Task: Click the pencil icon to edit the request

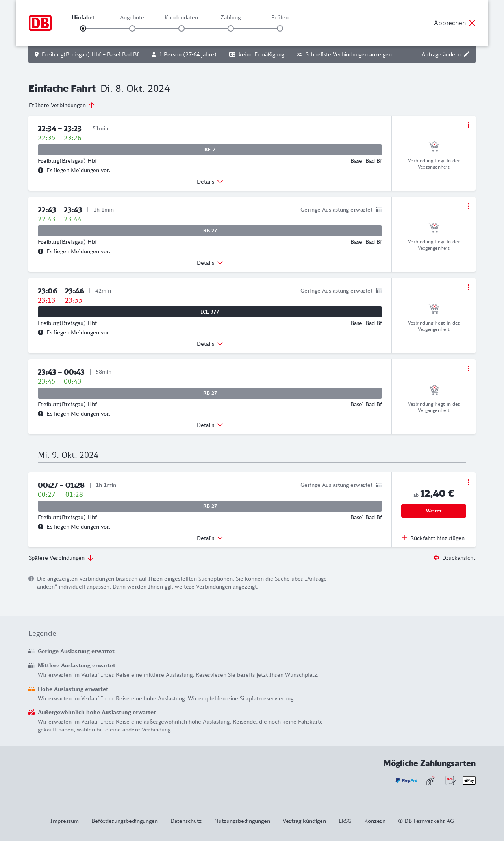Action: click(x=467, y=54)
